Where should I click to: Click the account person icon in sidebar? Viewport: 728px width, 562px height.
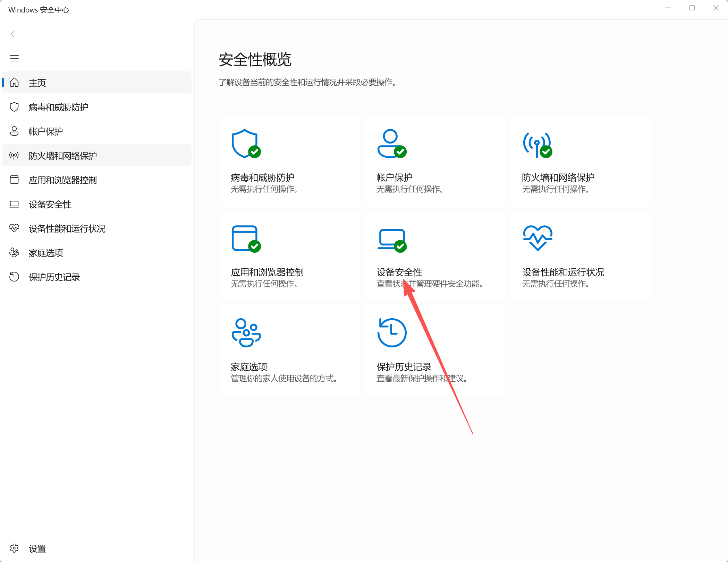click(x=14, y=131)
